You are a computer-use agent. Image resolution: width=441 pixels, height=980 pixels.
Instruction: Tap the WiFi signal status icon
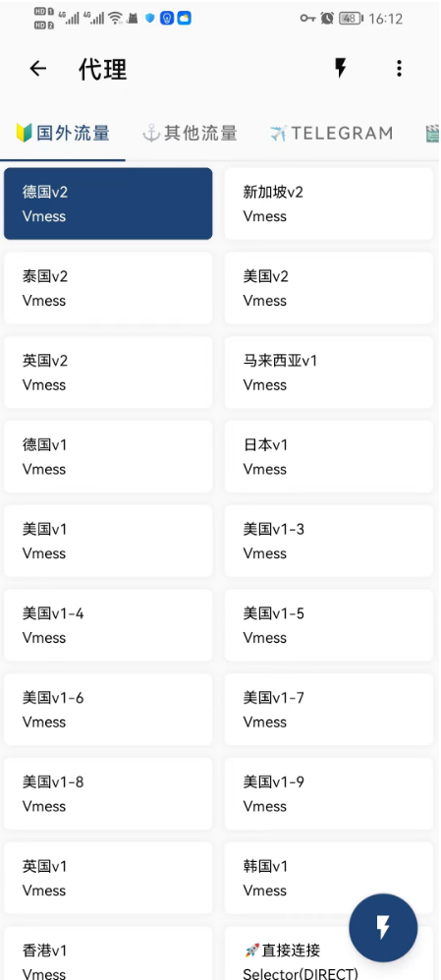[115, 18]
